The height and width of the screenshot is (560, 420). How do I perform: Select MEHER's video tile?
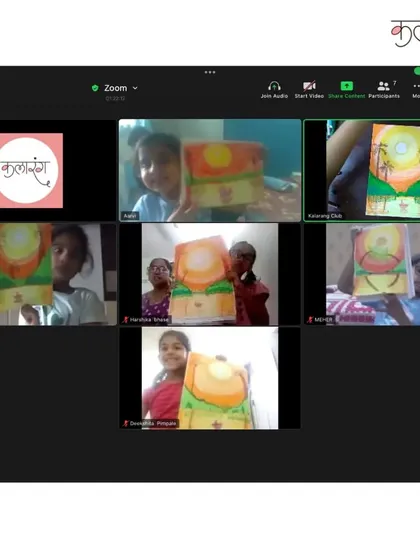(362, 274)
